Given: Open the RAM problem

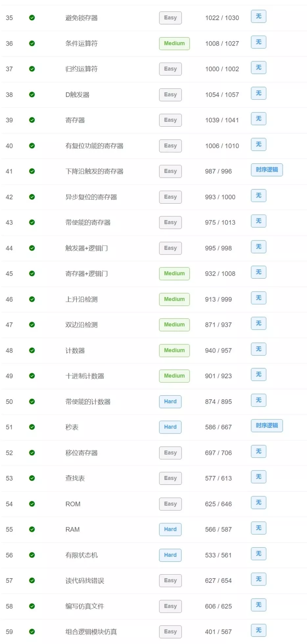Looking at the screenshot, I should coord(73,530).
